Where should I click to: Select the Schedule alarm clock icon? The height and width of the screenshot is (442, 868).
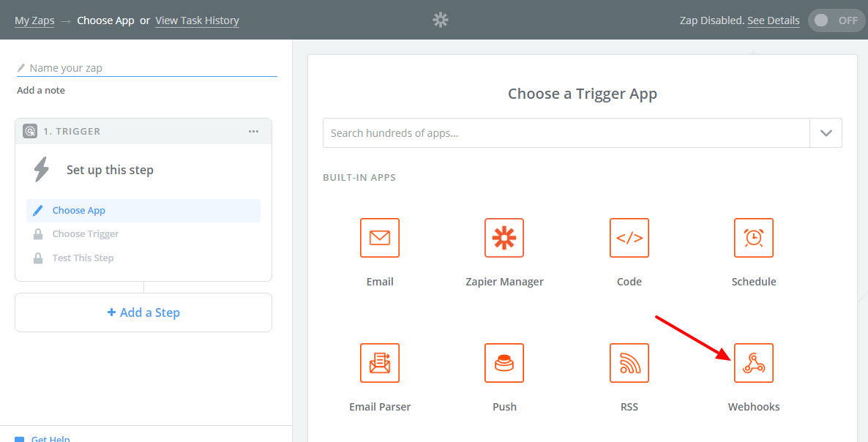(x=754, y=238)
